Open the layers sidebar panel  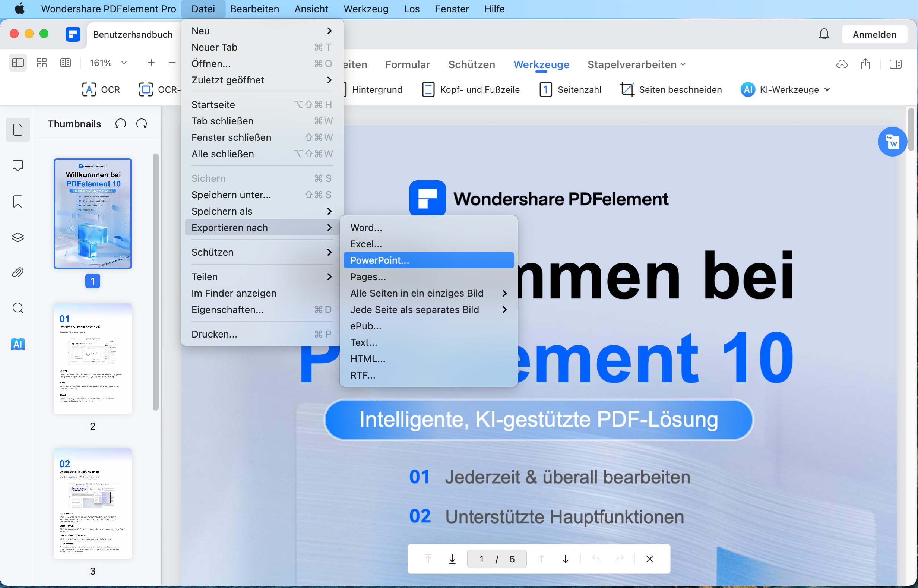point(18,237)
